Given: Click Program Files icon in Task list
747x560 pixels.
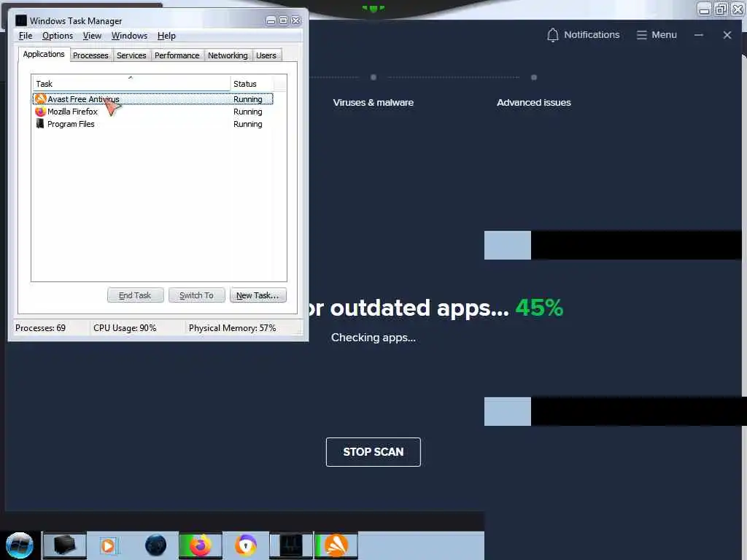Looking at the screenshot, I should click(x=41, y=124).
